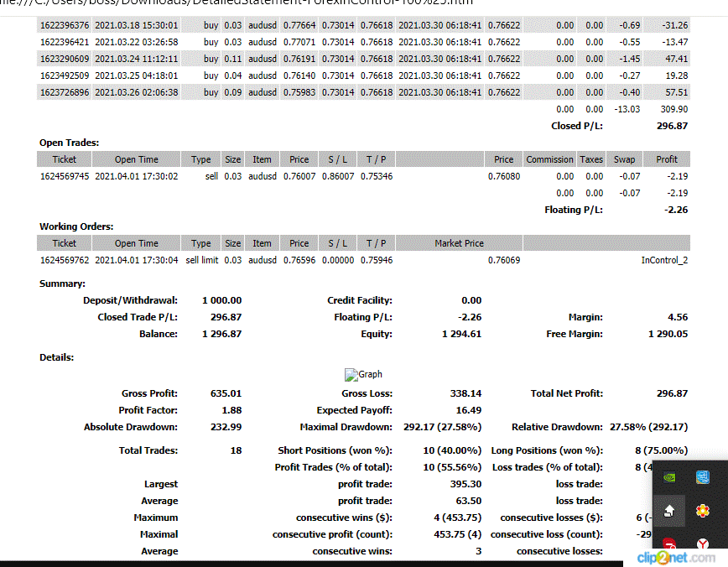Screen dimensions: 728x567
Task: Click the Deposit/Withdrawal value 1 000.00
Action: 222,300
